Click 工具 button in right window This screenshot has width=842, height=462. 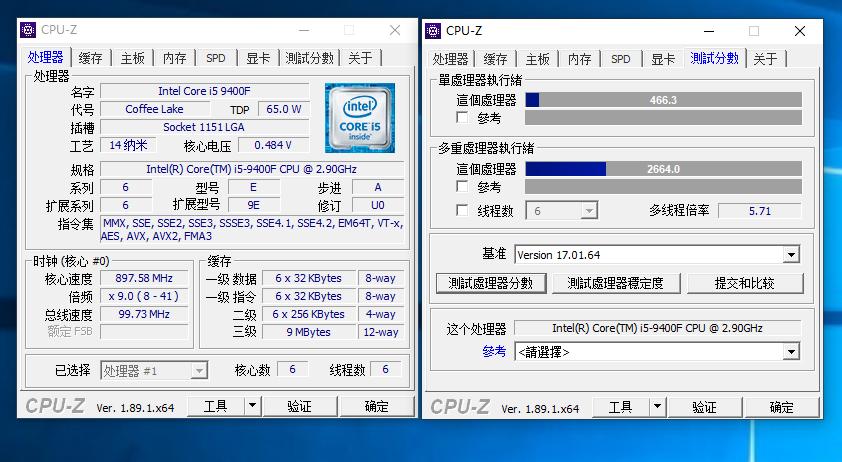[x=620, y=407]
